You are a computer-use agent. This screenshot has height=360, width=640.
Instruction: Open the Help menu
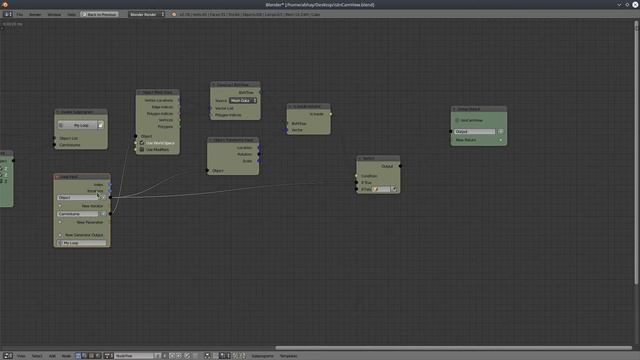[71, 14]
